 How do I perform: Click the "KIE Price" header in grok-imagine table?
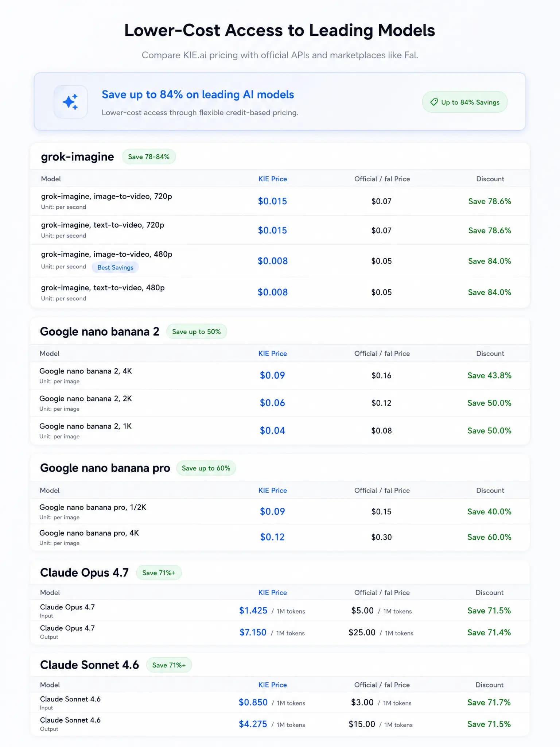tap(273, 179)
